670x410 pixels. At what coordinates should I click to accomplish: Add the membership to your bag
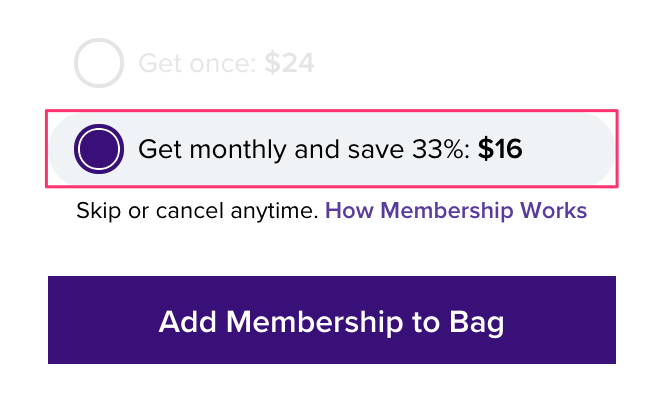[331, 321]
